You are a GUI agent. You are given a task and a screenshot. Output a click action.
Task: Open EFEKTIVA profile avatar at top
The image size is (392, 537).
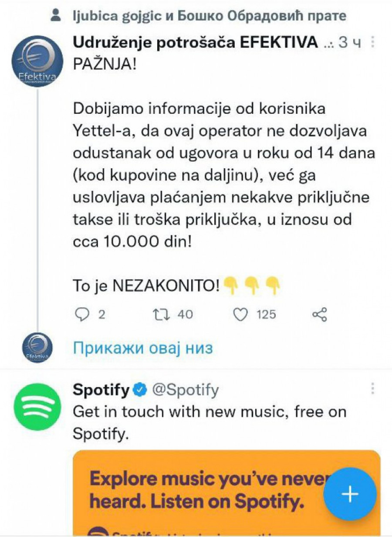(37, 61)
